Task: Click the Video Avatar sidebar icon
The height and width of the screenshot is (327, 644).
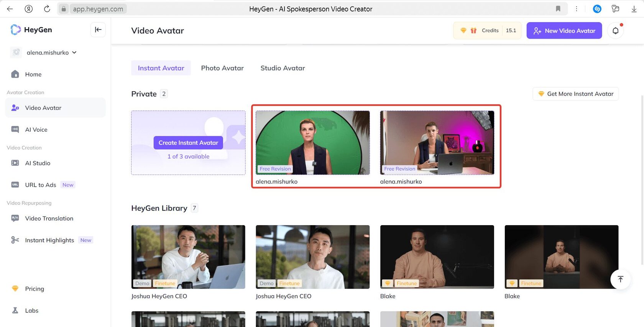Action: click(x=15, y=108)
